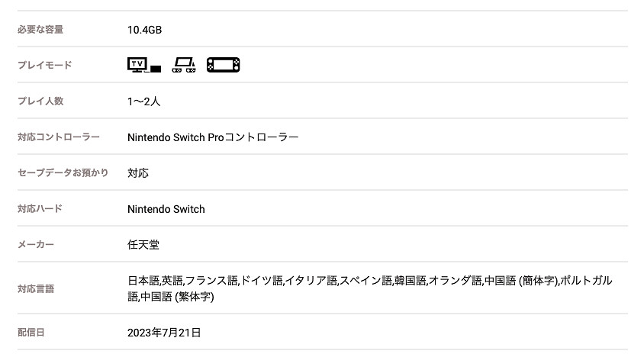
Task: Click the 対応 save data value
Action: click(x=138, y=173)
